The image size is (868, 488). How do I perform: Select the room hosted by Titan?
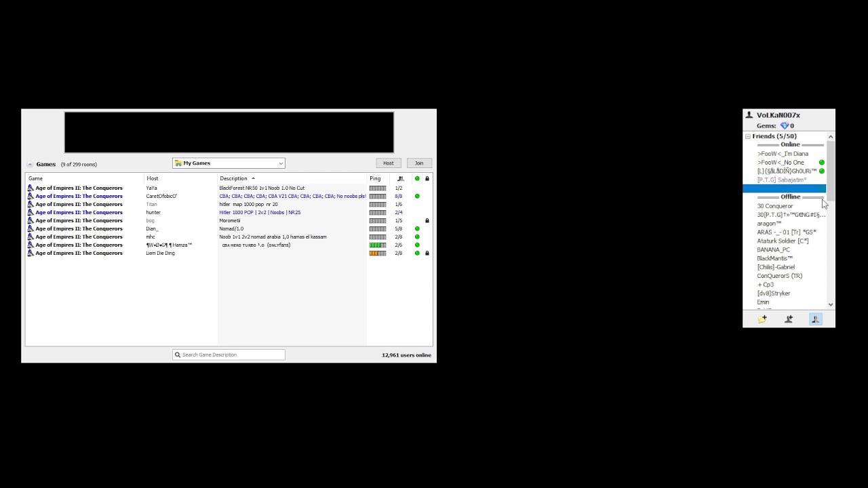coord(229,204)
